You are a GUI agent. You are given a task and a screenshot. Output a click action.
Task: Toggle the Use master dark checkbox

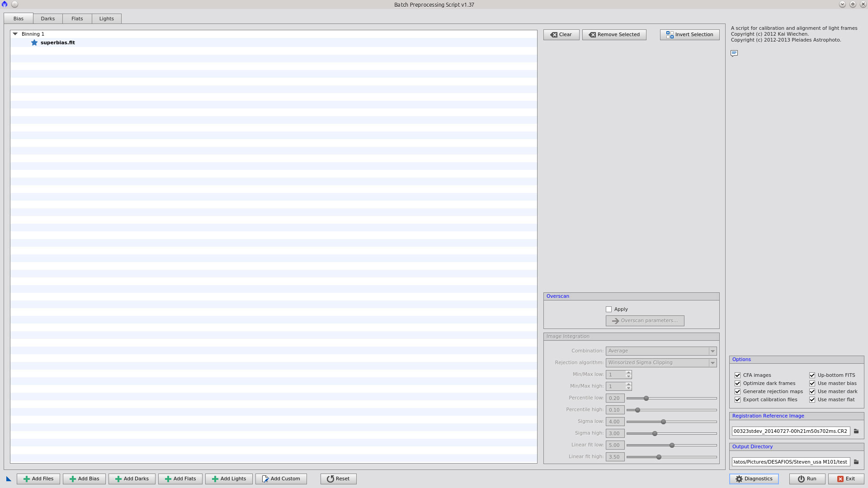pos(812,392)
